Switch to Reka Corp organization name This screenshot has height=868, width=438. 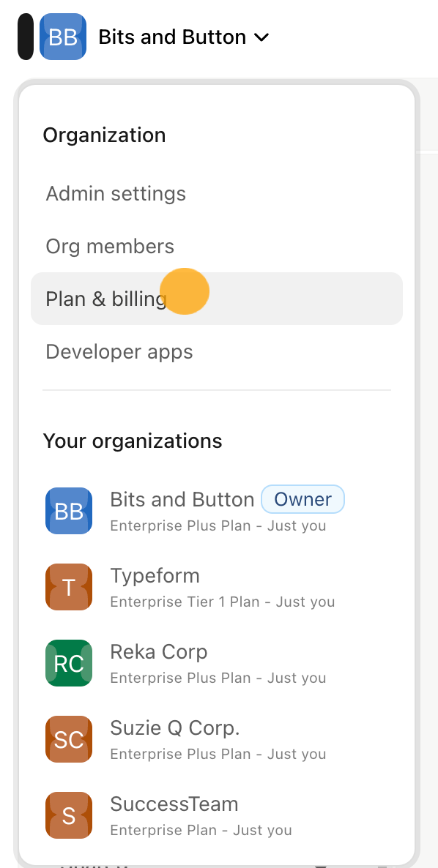(159, 651)
